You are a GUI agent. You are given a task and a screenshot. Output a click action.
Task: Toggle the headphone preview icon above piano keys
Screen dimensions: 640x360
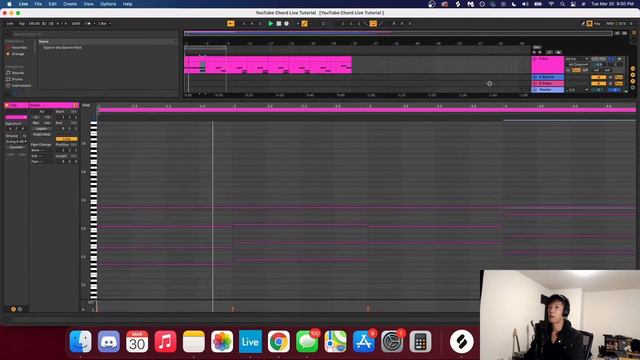(93, 118)
